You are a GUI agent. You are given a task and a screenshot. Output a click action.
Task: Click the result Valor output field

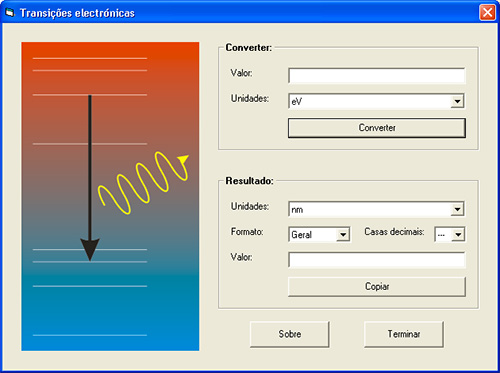point(377,260)
